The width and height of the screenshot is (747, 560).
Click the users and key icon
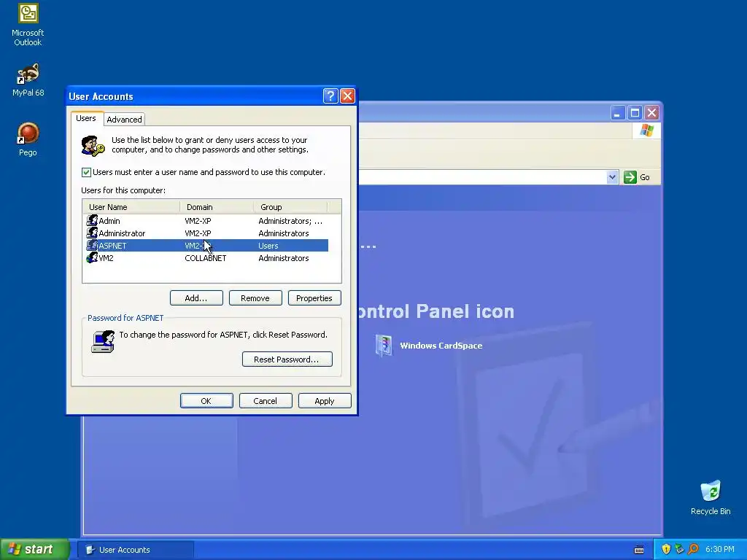[x=93, y=146]
